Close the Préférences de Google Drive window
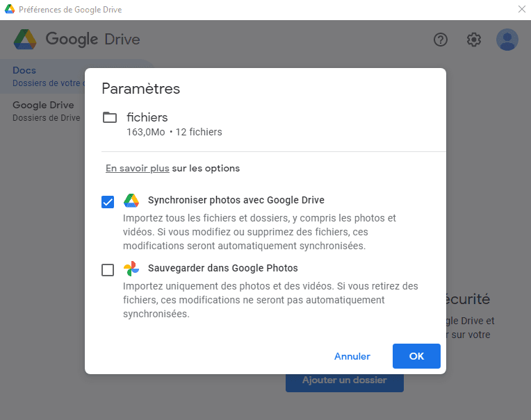Screen dimensions: 531x420 [521, 10]
